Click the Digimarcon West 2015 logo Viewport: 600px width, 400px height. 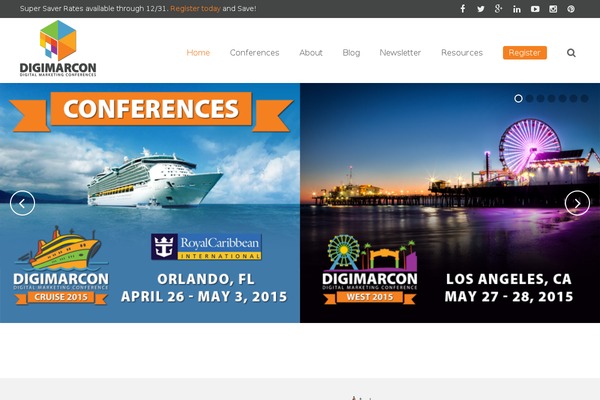tap(370, 269)
